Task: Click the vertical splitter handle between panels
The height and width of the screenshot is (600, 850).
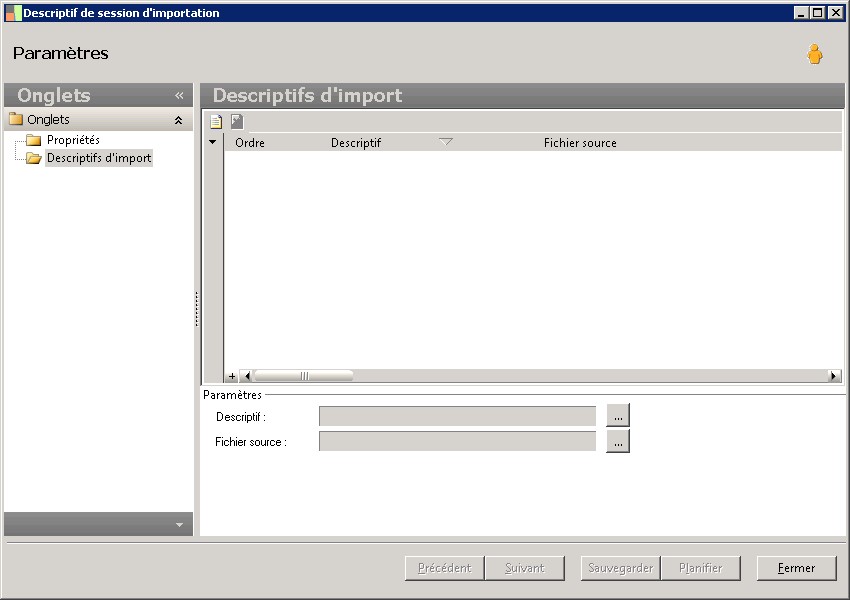Action: click(x=197, y=309)
